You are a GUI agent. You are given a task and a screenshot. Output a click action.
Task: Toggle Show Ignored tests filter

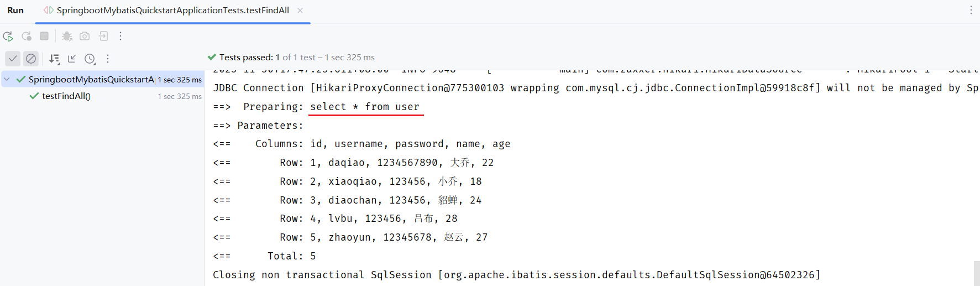point(31,59)
